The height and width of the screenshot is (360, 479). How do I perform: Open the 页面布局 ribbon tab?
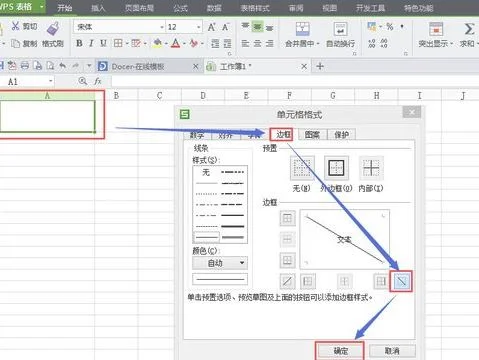click(139, 8)
